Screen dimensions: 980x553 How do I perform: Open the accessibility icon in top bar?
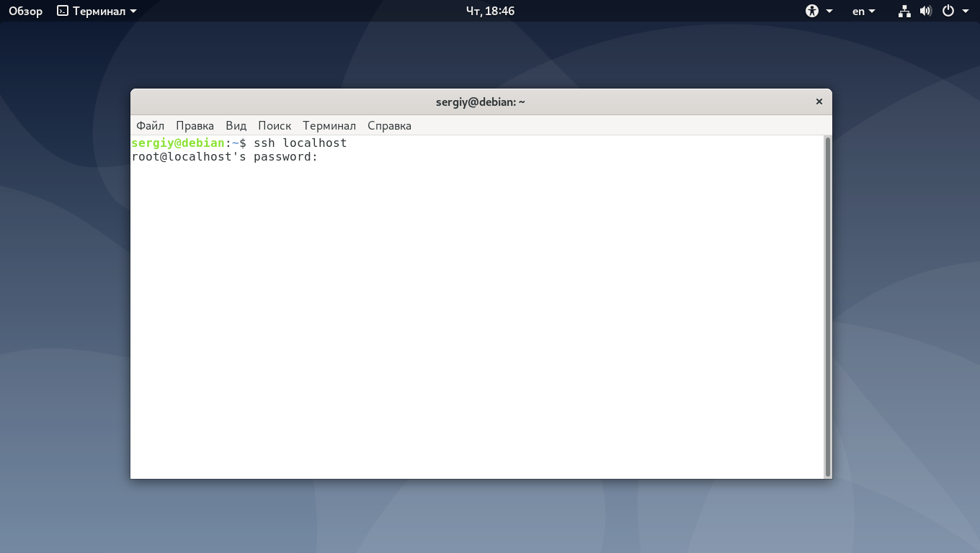[x=812, y=11]
